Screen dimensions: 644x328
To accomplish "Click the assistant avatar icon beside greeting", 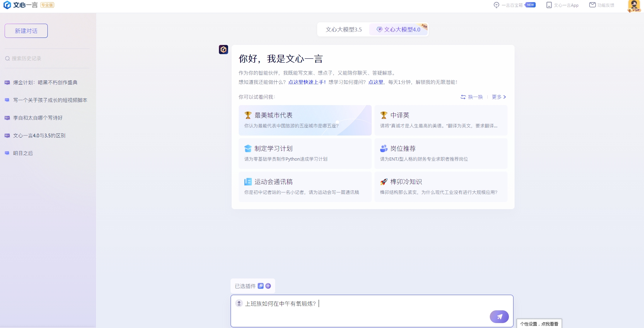I will pyautogui.click(x=224, y=50).
